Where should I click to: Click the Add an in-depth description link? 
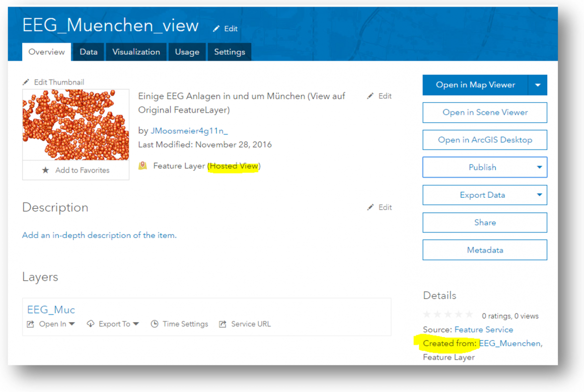99,236
